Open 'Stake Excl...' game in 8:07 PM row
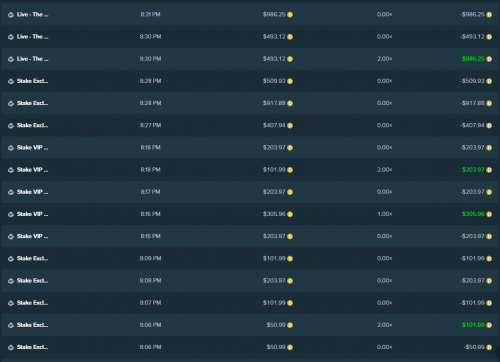Screen dimensions: 500x362 coord(33,303)
